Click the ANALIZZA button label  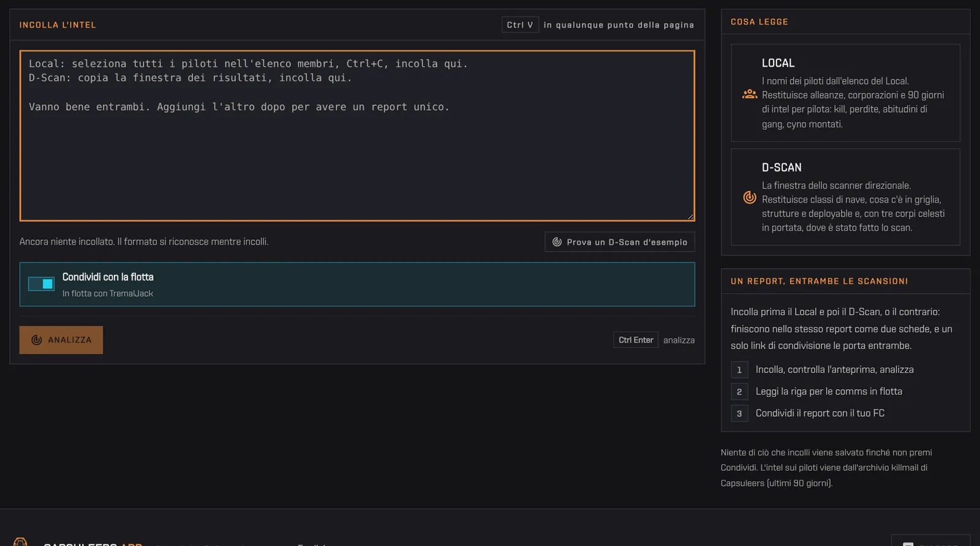pos(70,340)
